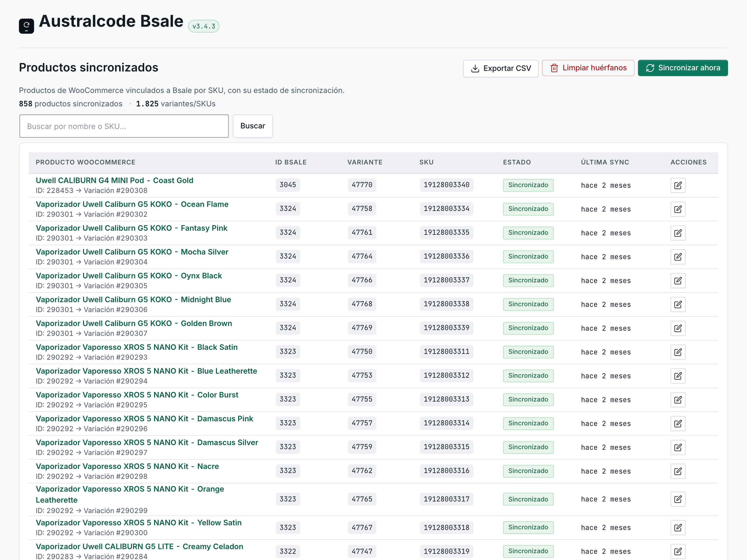Open Caliburn G5 KOKO Mocha Silver link
747x560 pixels.
132,252
